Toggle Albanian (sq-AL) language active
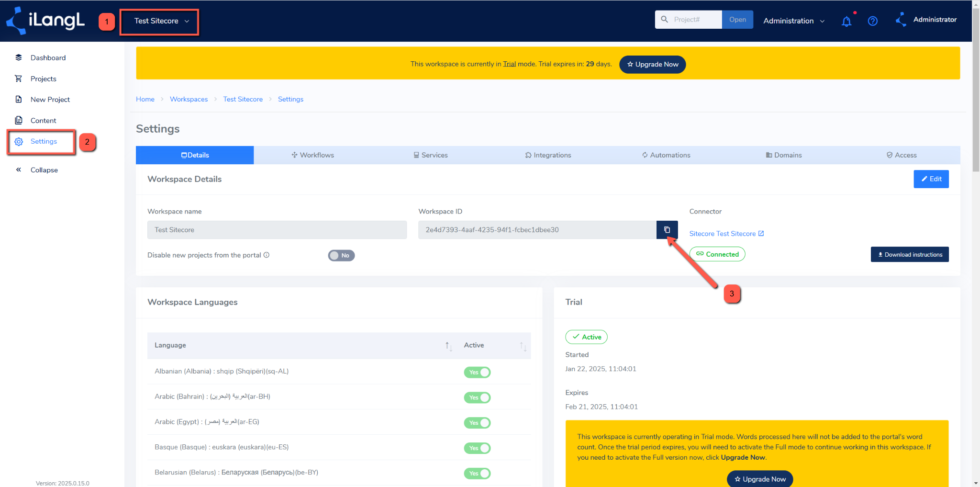 [x=477, y=372]
